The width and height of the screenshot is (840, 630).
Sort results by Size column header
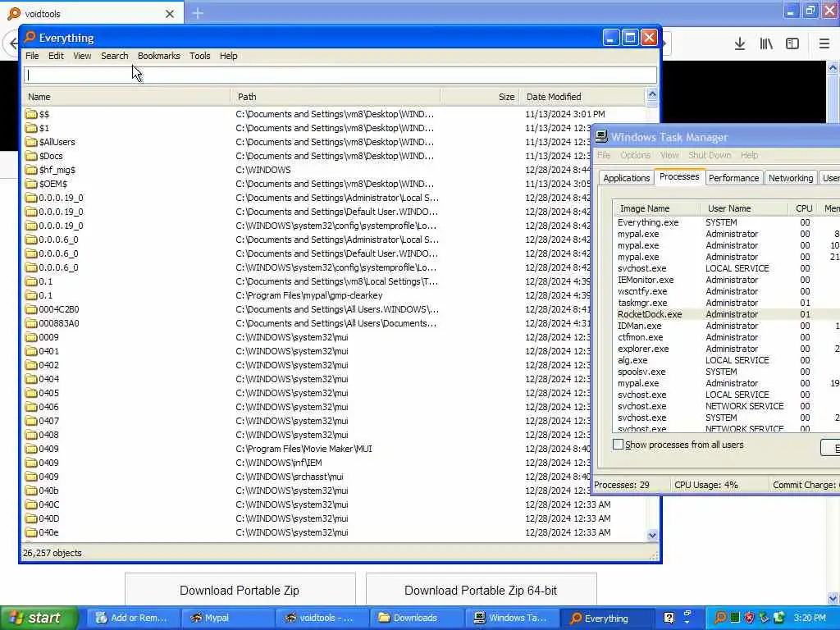(479, 97)
